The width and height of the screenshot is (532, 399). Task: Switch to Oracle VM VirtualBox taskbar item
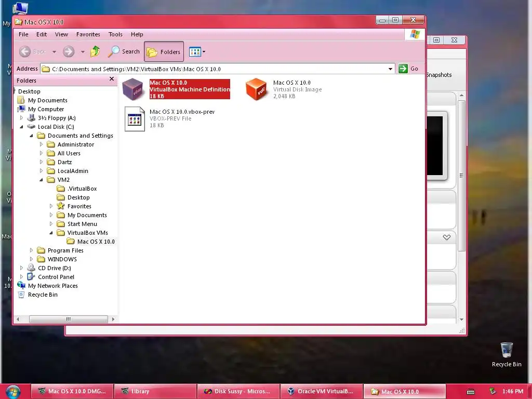tap(321, 391)
